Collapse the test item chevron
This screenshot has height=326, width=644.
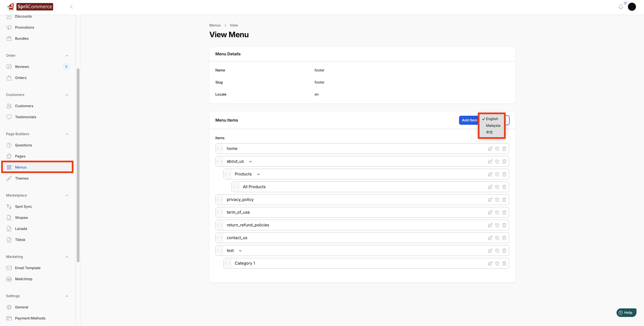tap(240, 251)
